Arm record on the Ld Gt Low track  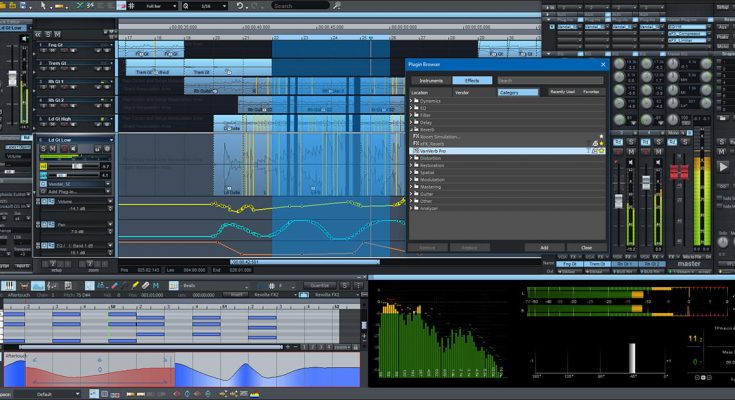coord(64,149)
